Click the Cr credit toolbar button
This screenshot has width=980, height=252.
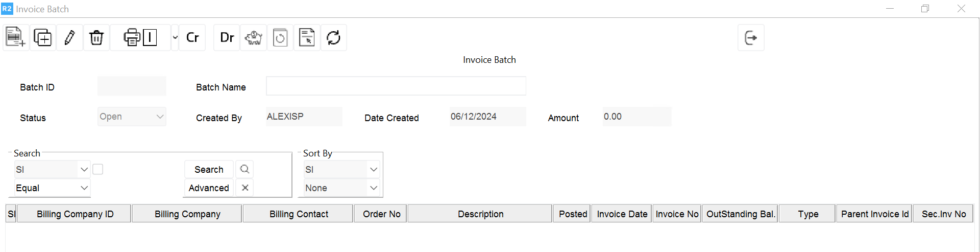[x=192, y=37]
